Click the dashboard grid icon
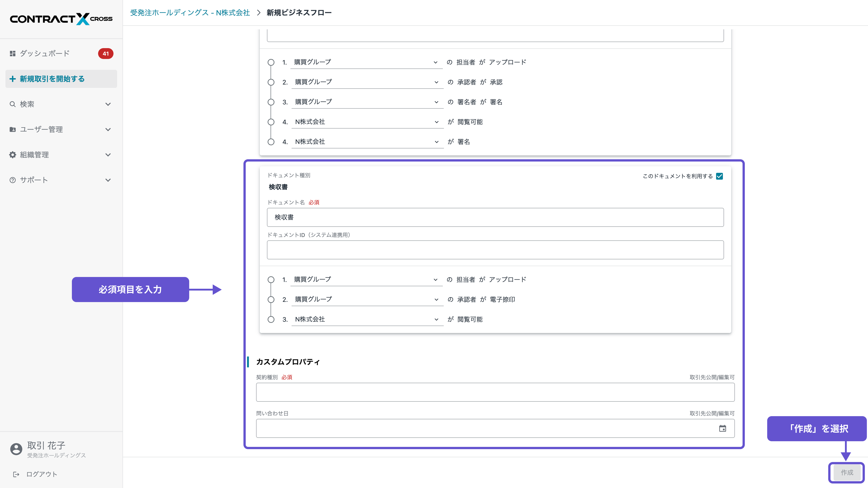 pyautogui.click(x=12, y=54)
